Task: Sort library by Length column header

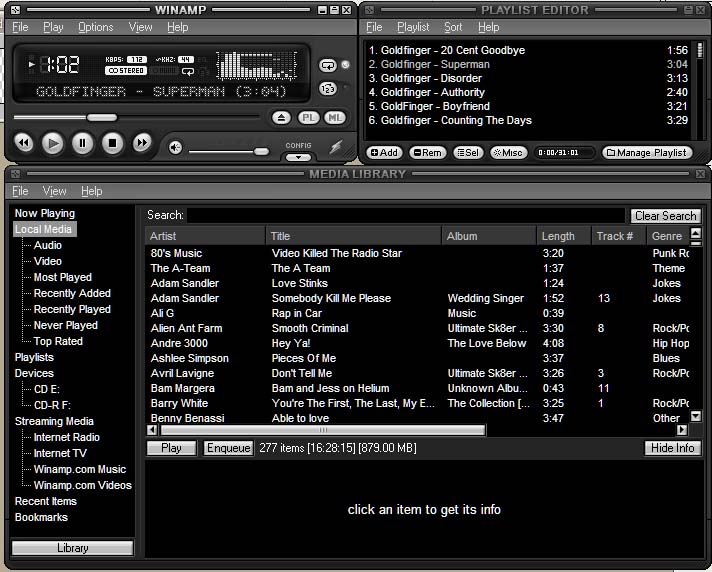Action: pyautogui.click(x=564, y=236)
